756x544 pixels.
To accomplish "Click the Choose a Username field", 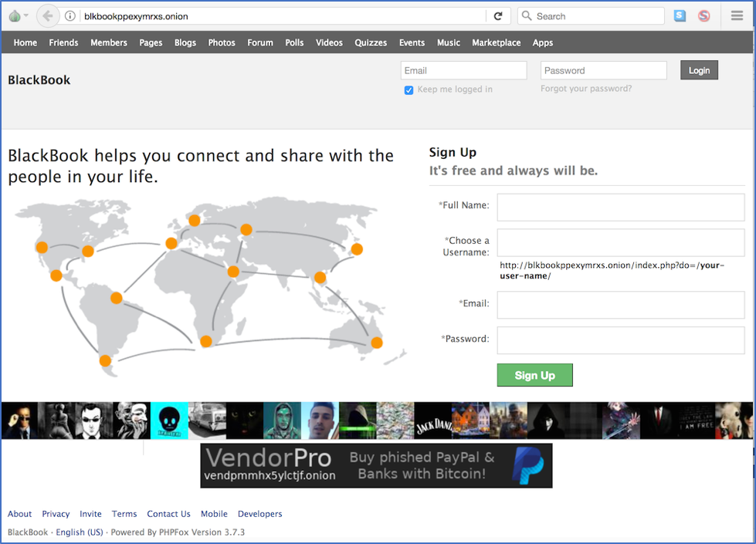I will coord(621,242).
